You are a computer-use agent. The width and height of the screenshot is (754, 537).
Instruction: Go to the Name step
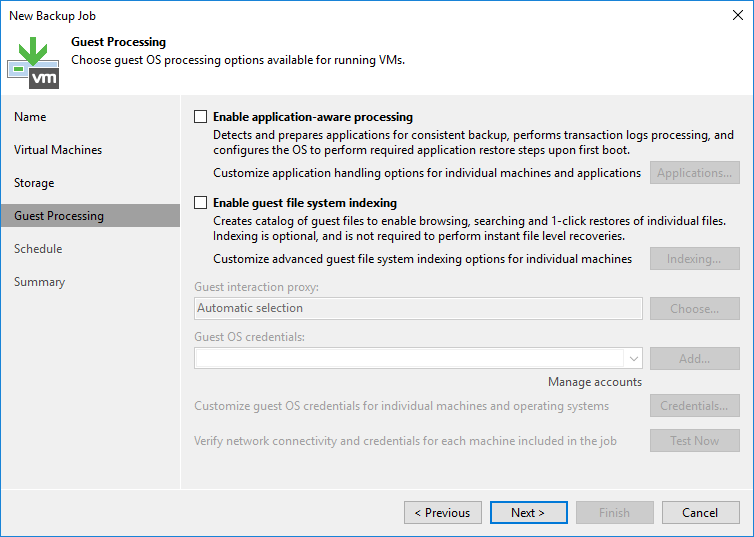pos(30,117)
